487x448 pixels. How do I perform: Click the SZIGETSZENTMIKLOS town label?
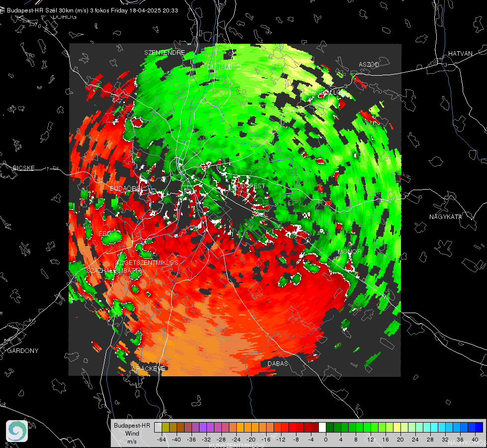(x=147, y=263)
